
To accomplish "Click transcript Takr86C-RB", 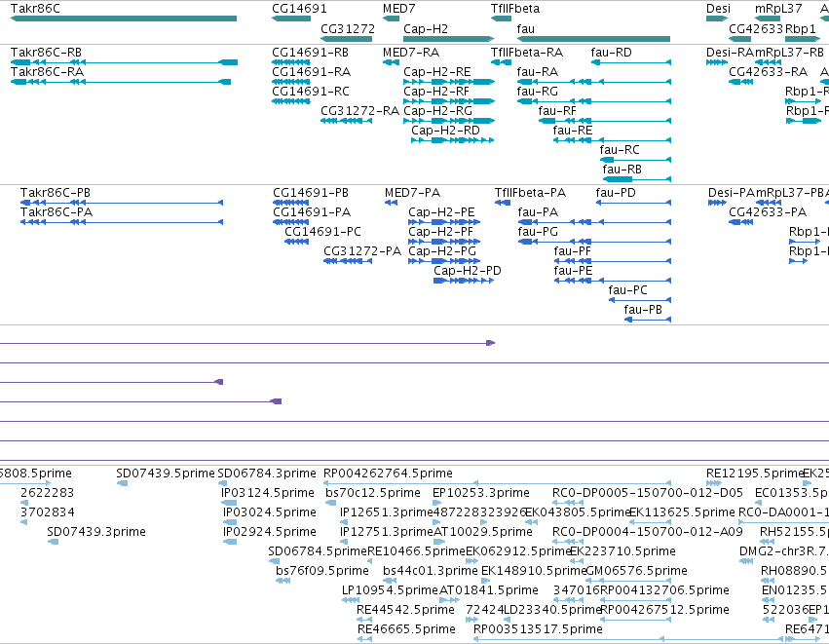I will [46, 53].
